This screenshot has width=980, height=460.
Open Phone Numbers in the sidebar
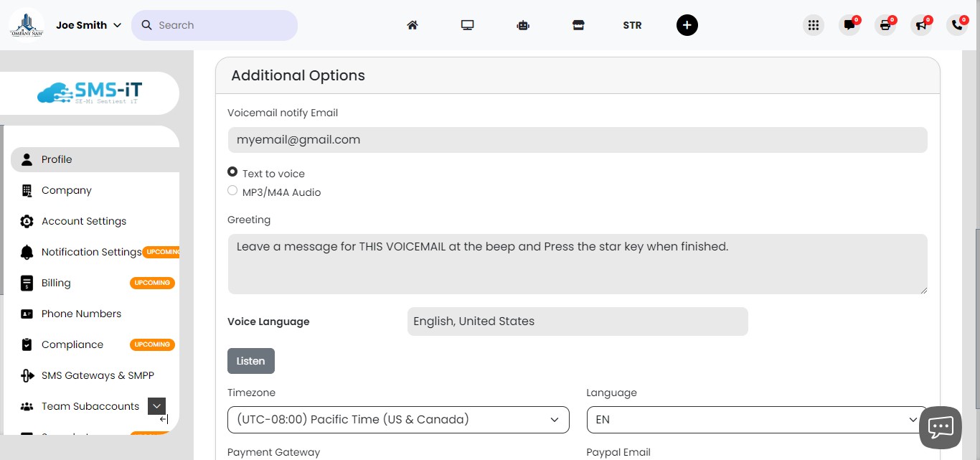(x=81, y=314)
